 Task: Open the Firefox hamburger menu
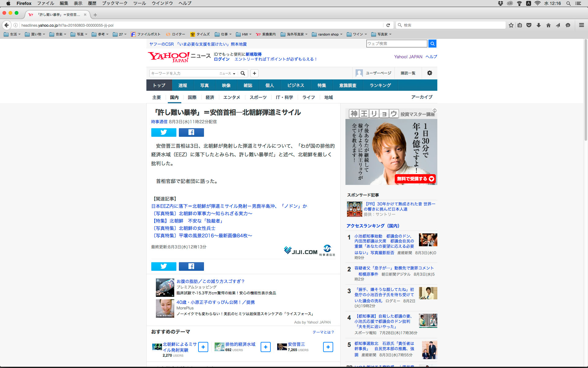(581, 25)
